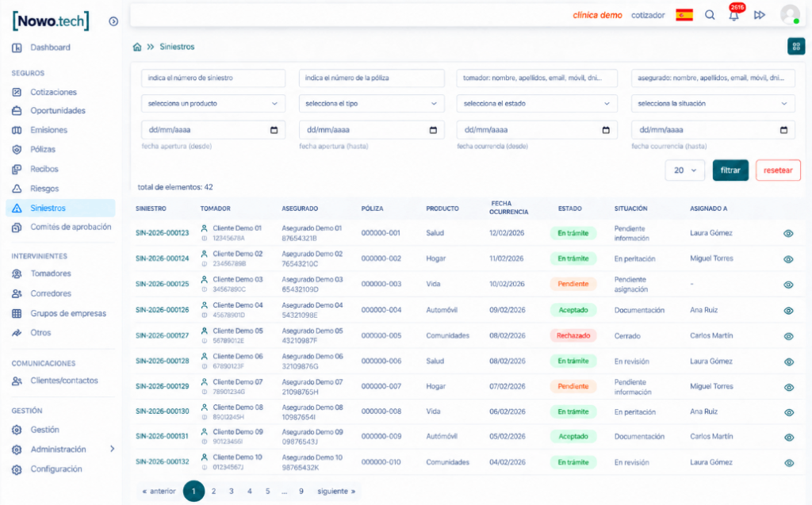Go to siguiente page in pagination

pyautogui.click(x=336, y=491)
